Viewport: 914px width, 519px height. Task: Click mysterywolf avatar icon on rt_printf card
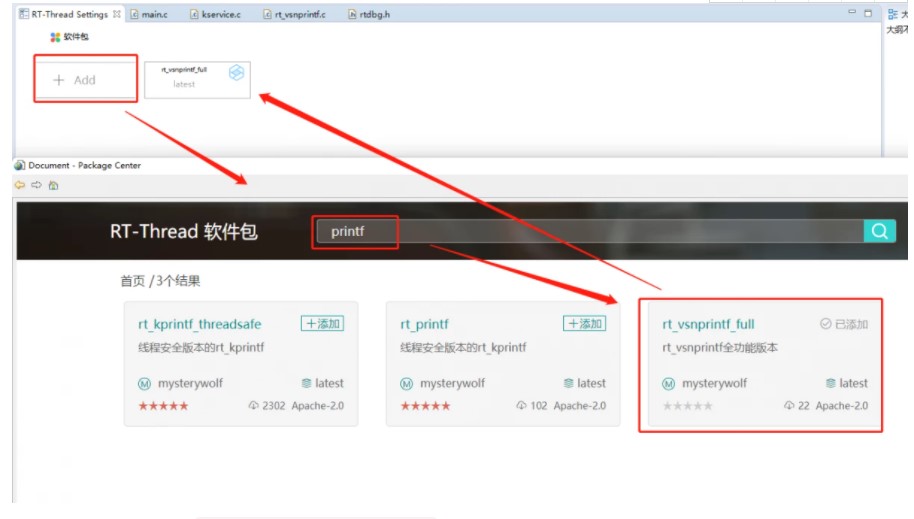point(407,384)
